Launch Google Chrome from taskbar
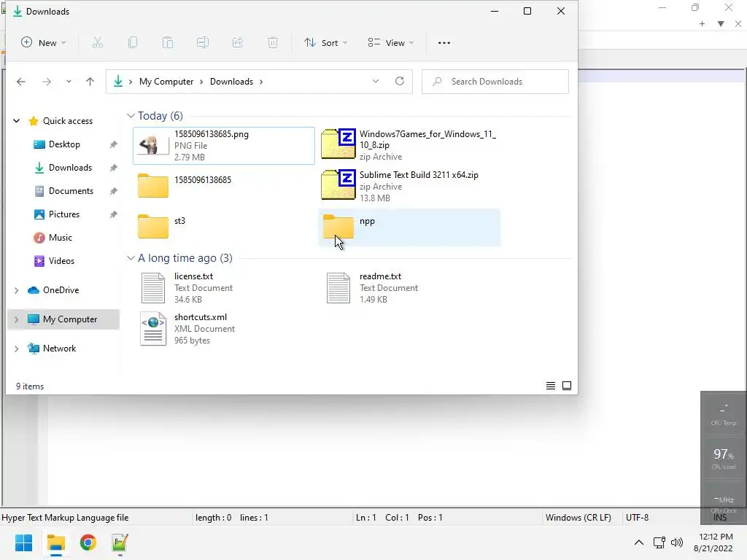The width and height of the screenshot is (747, 560). 88,542
